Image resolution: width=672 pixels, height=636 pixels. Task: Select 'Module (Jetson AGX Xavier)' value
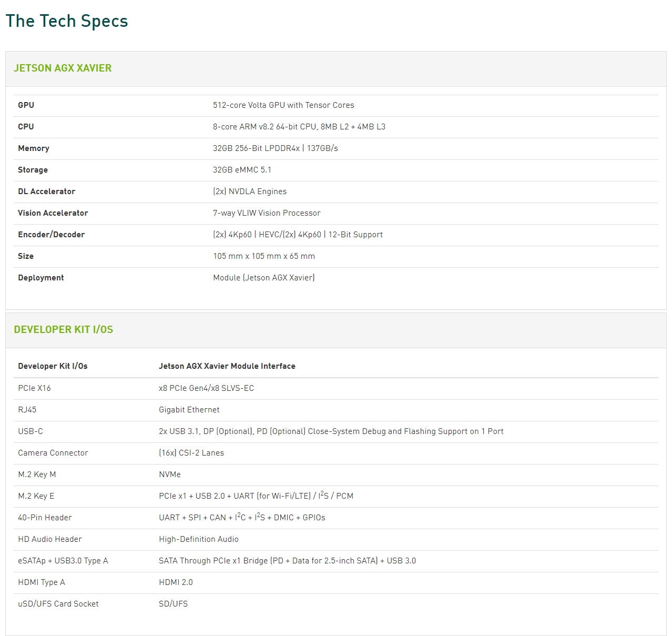(264, 278)
